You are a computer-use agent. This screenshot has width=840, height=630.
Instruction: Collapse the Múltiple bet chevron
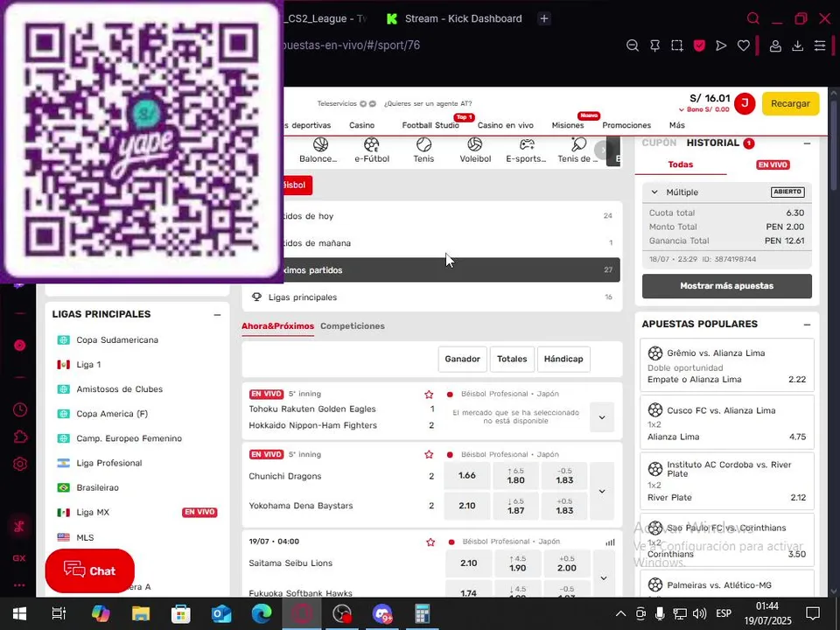point(654,192)
